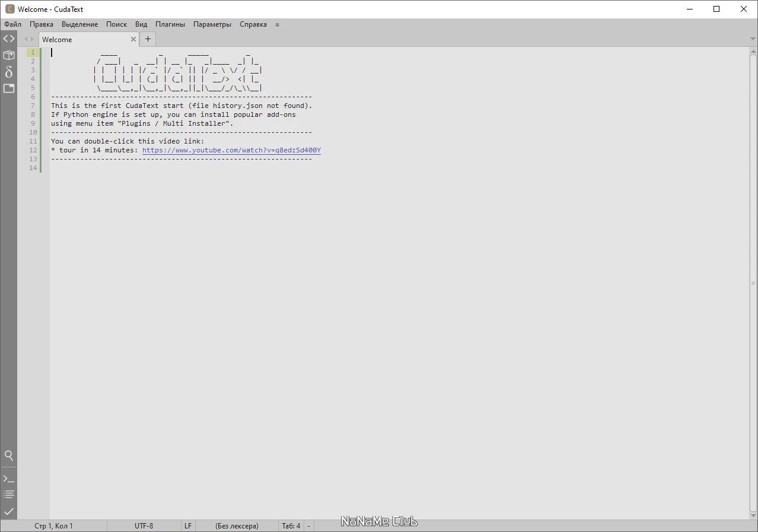This screenshot has height=532, width=758.
Task: Open the Snippets panel delta icon
Action: click(9, 72)
